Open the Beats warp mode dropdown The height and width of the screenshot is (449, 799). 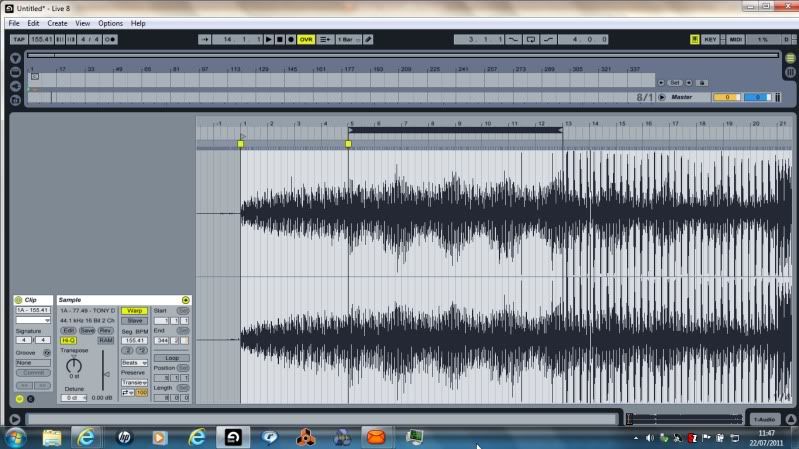133,362
